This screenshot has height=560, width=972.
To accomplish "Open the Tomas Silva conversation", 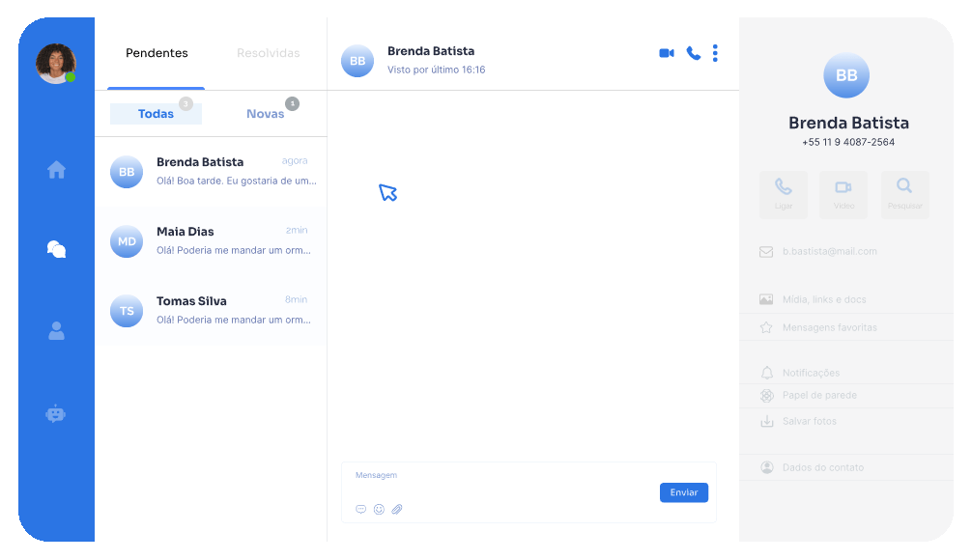I will click(211, 310).
